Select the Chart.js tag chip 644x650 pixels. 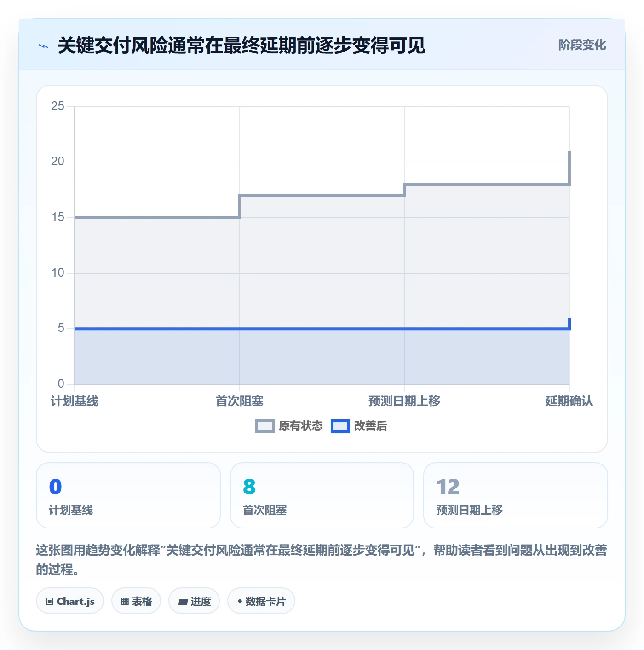(x=70, y=601)
